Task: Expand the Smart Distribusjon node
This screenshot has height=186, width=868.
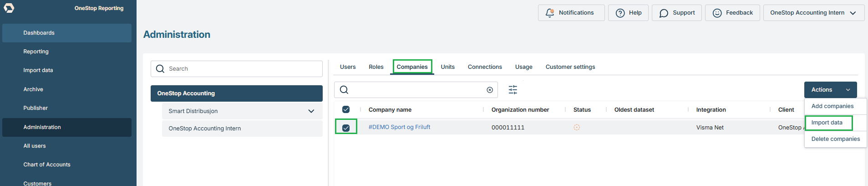Action: [311, 111]
